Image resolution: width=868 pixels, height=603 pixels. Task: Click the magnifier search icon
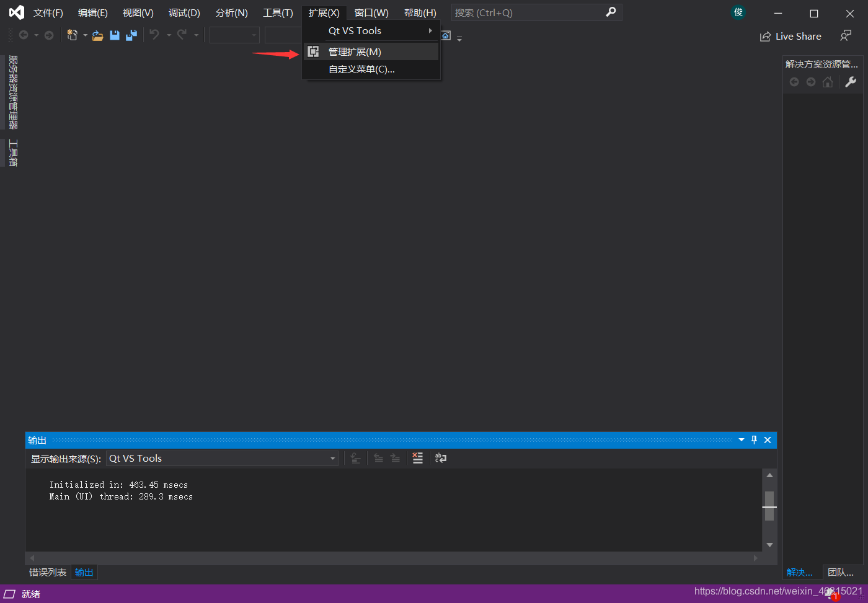click(611, 12)
